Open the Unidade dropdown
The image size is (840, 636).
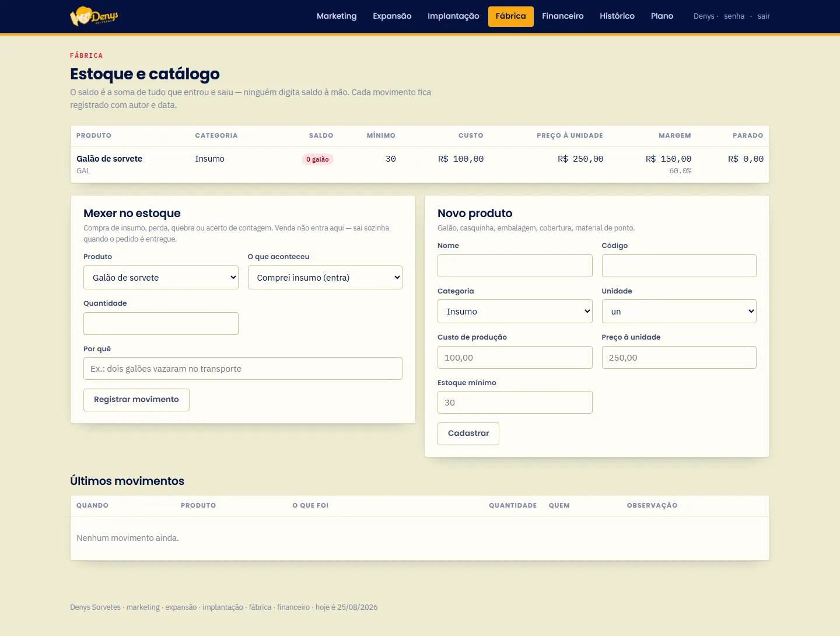pyautogui.click(x=679, y=312)
